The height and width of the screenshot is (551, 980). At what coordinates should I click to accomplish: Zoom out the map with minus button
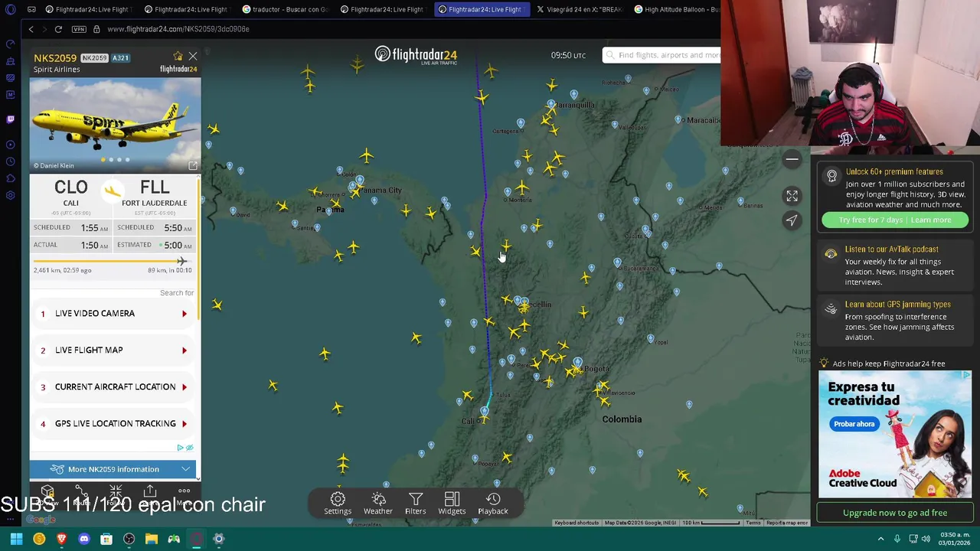(x=792, y=159)
